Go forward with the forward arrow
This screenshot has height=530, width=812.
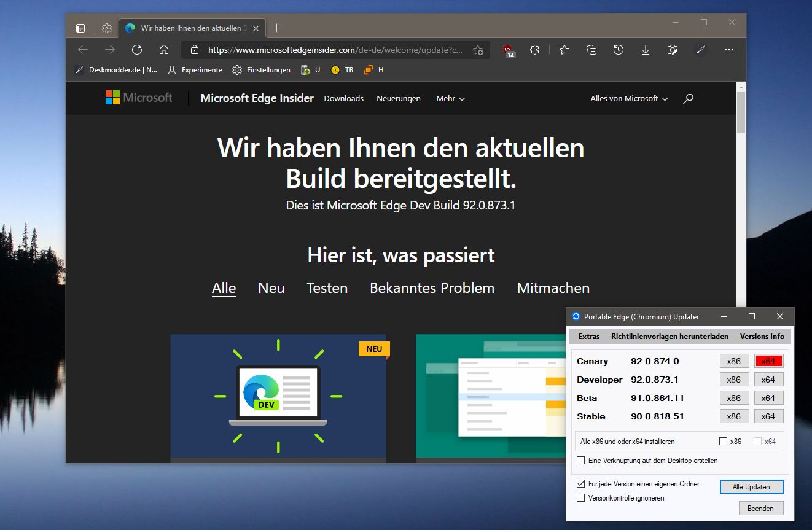[x=110, y=50]
